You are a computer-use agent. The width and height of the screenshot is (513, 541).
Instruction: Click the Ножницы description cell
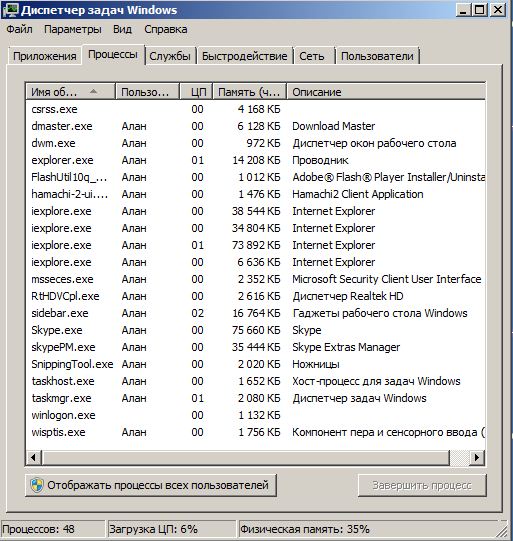(x=316, y=364)
